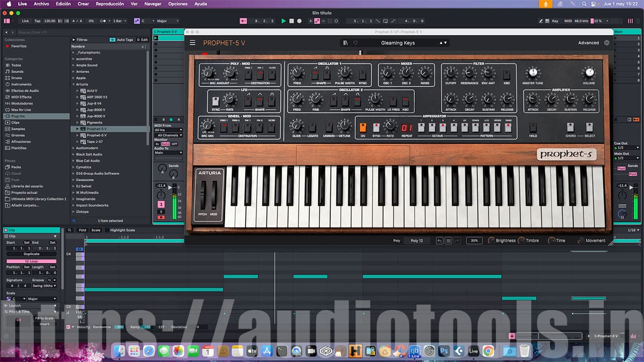Open the All Channels dropdown
The height and width of the screenshot is (362, 644).
pos(169,135)
